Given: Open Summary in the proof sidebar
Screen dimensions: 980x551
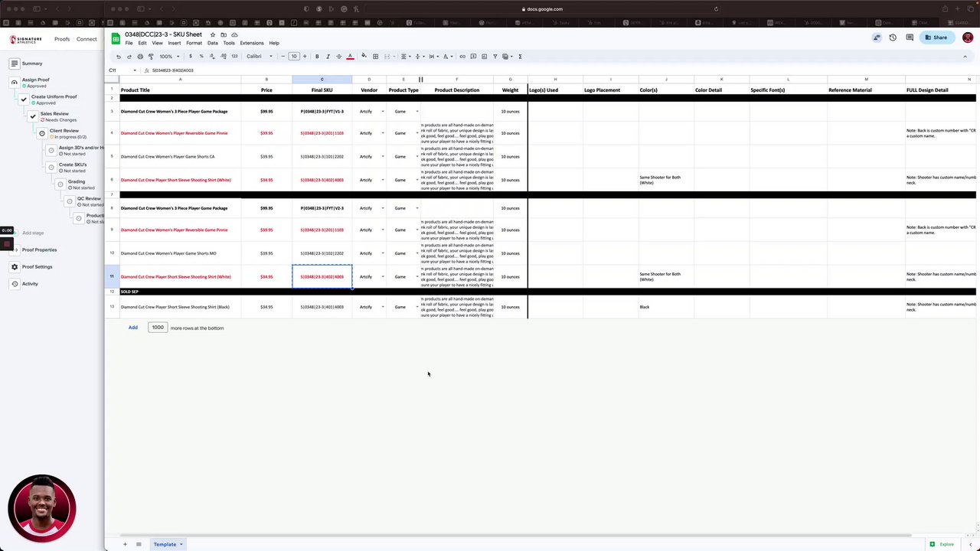Looking at the screenshot, I should (x=32, y=64).
